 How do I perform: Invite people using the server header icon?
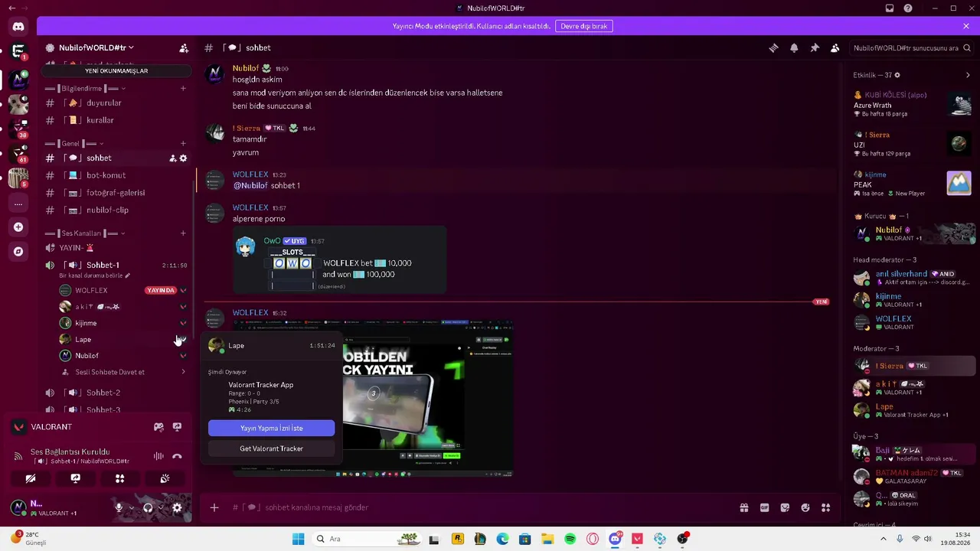(x=184, y=47)
